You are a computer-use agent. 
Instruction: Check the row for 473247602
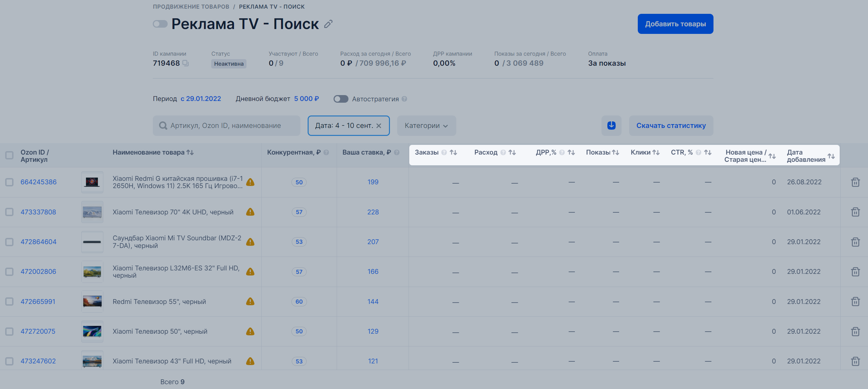tap(9, 361)
